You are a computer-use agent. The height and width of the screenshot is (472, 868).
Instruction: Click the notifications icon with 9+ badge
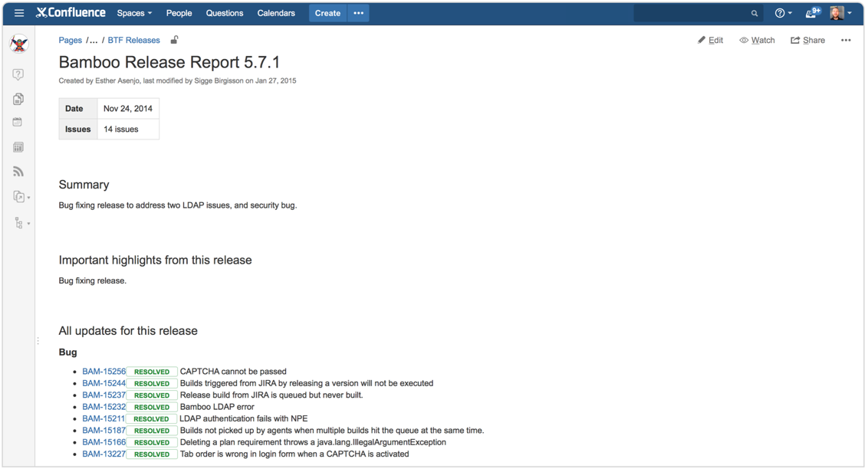pyautogui.click(x=813, y=13)
